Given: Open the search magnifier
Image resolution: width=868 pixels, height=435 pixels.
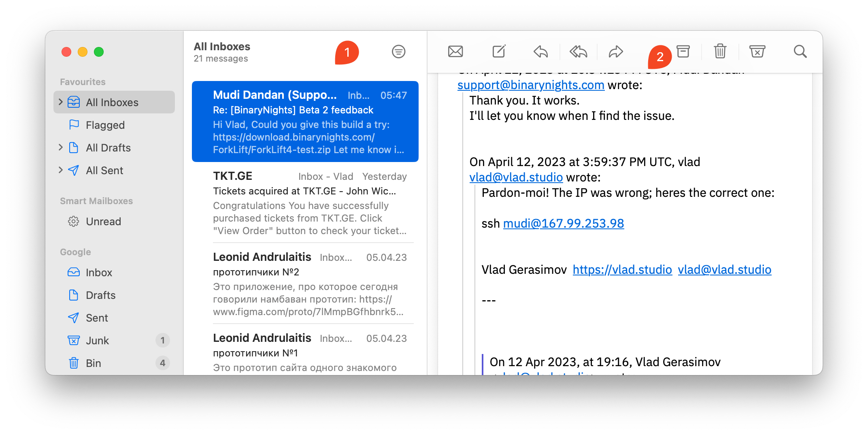Looking at the screenshot, I should click(x=800, y=51).
